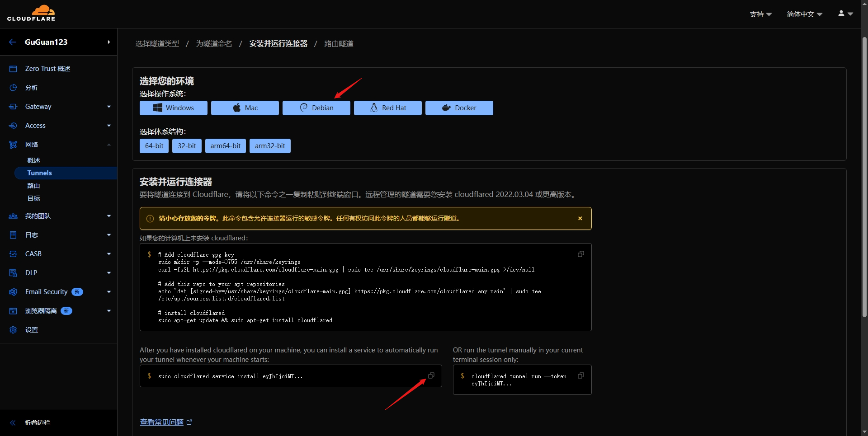Click the Access sidebar icon
868x436 pixels.
[x=13, y=126]
